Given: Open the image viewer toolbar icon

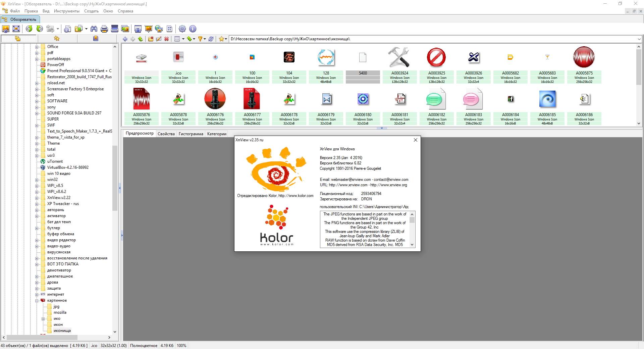Looking at the screenshot, I should click(x=6, y=29).
